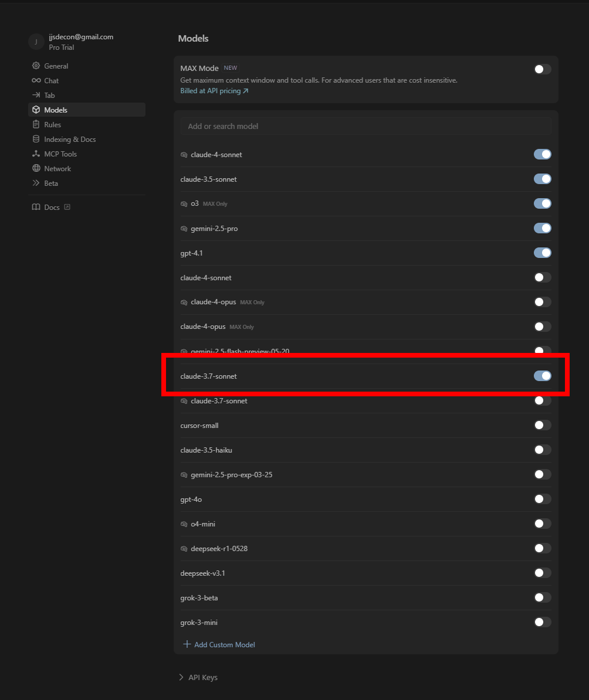Image resolution: width=589 pixels, height=700 pixels.
Task: Click the grok-3-beta model name
Action: 199,598
